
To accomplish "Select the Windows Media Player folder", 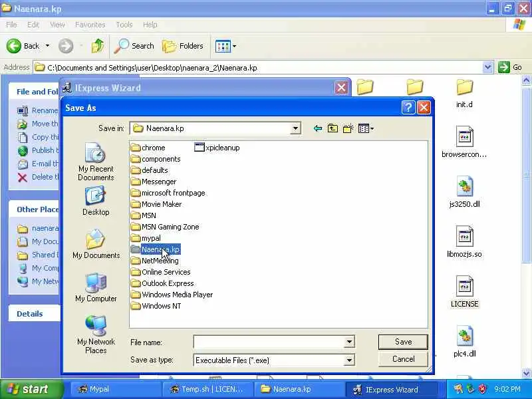I will (172, 295).
